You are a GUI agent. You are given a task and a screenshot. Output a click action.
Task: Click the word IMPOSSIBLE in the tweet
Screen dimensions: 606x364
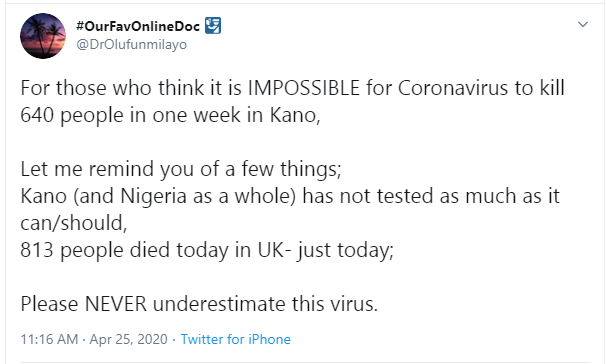click(304, 88)
